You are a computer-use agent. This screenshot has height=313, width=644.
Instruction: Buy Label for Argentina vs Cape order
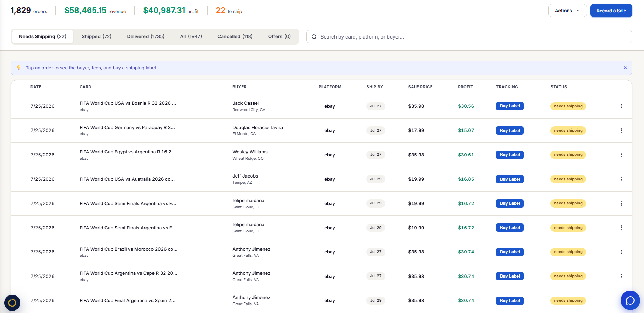[x=510, y=276]
